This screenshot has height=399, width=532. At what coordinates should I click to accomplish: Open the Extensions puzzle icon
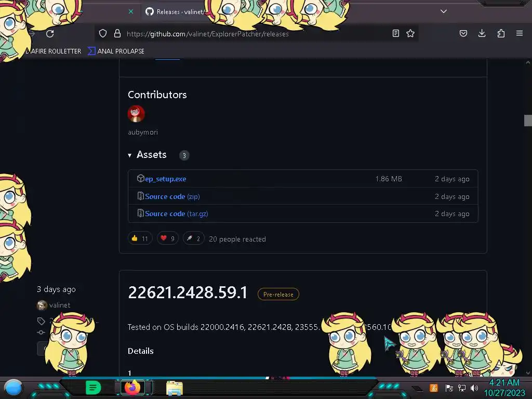(501, 33)
